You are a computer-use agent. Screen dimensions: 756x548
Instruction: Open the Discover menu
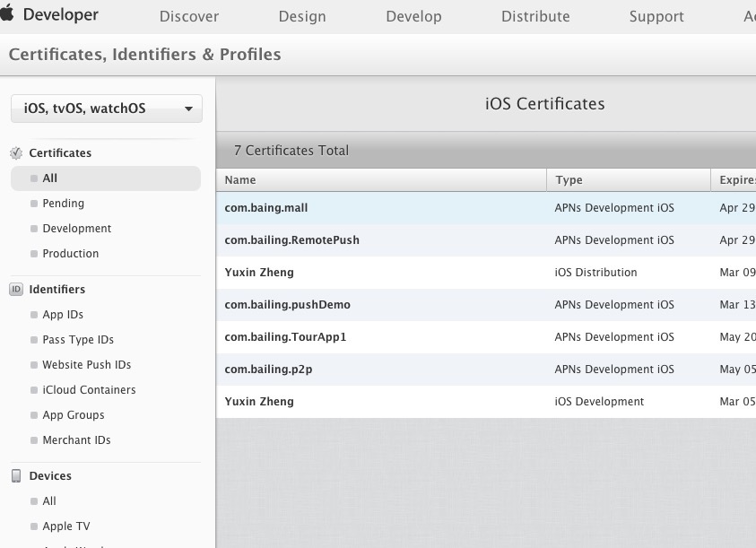click(x=189, y=16)
